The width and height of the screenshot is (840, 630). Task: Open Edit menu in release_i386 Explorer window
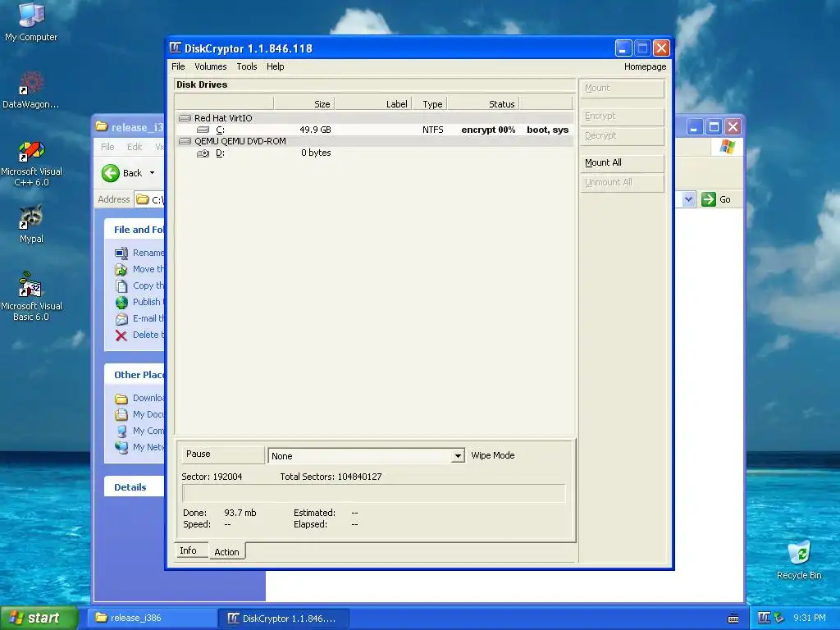[134, 147]
